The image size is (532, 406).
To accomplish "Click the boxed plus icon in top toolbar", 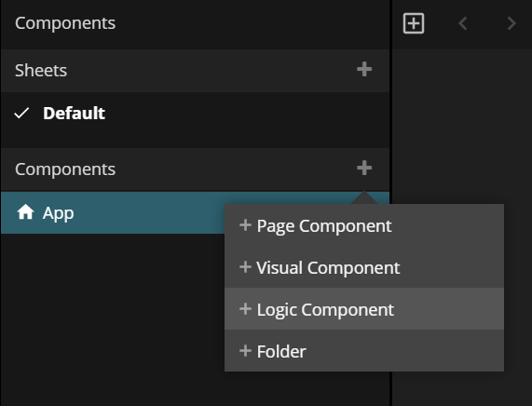I will 414,23.
